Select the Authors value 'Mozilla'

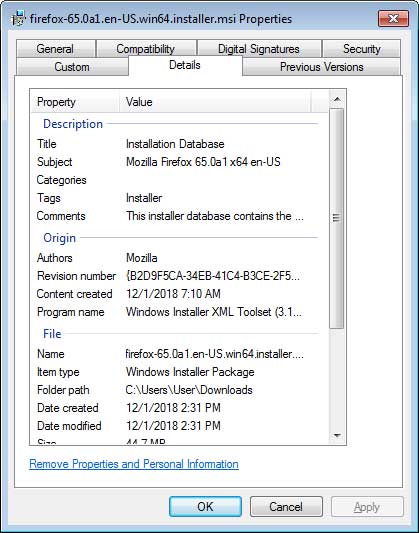(142, 258)
